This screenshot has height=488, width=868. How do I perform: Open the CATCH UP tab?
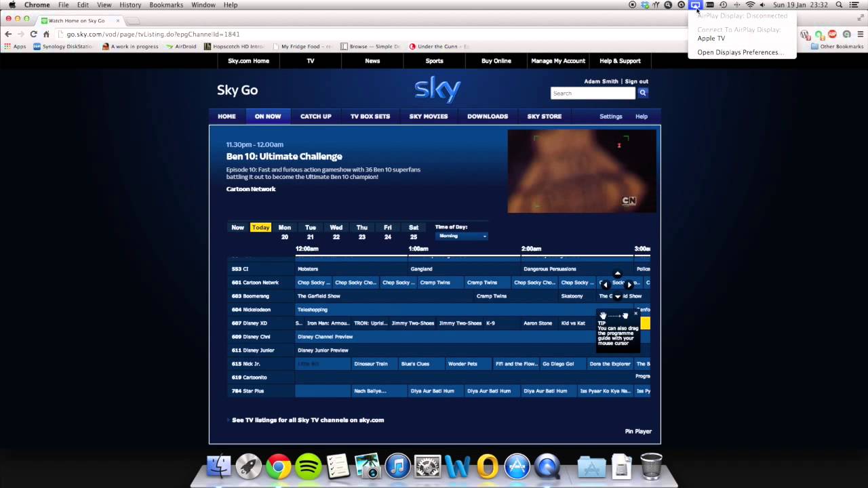(316, 117)
